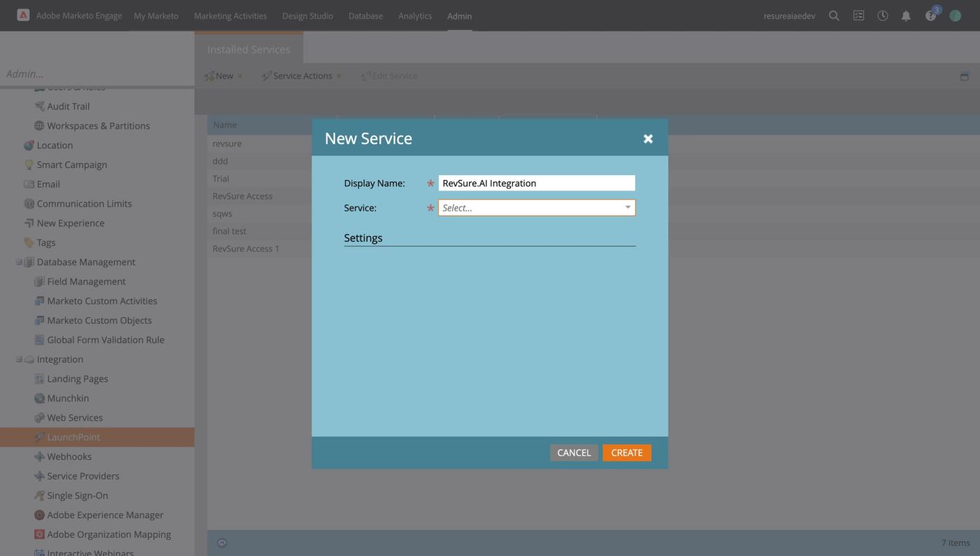Click the panel toggle icon at toolbar right
This screenshot has height=556, width=980.
tap(964, 76)
